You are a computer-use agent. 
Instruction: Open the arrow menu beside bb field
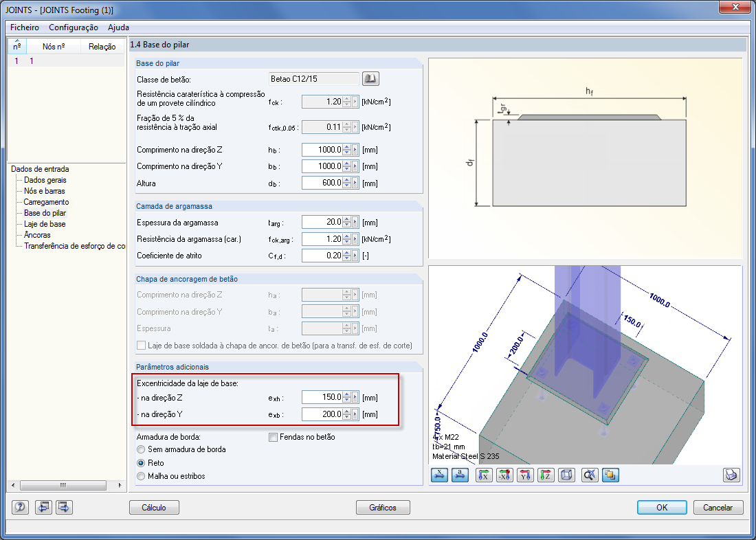[x=355, y=166]
